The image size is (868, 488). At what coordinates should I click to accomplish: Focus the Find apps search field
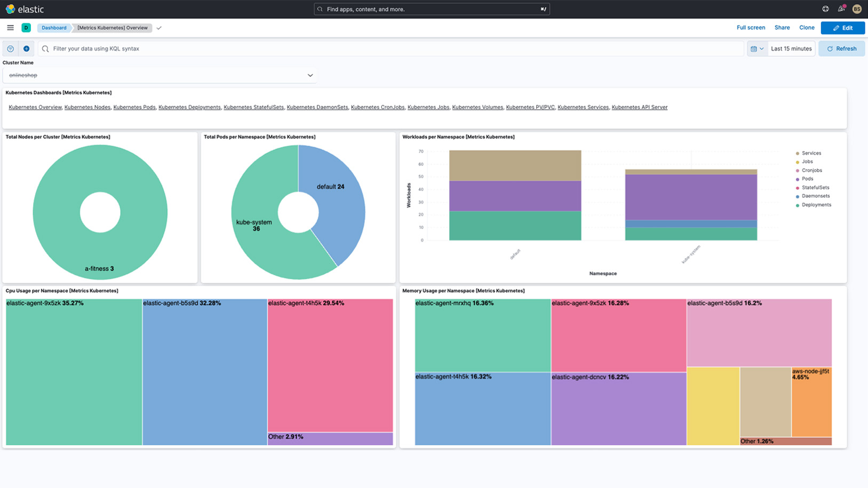point(432,9)
